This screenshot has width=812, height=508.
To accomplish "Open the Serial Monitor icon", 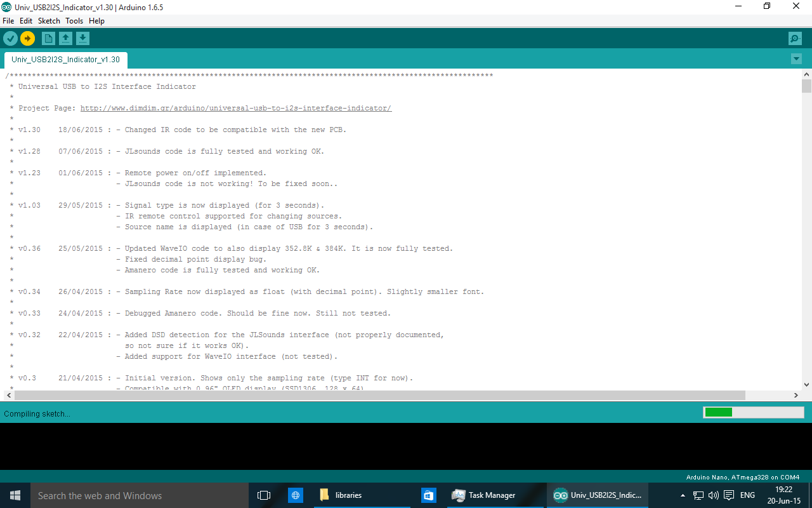I will (795, 39).
